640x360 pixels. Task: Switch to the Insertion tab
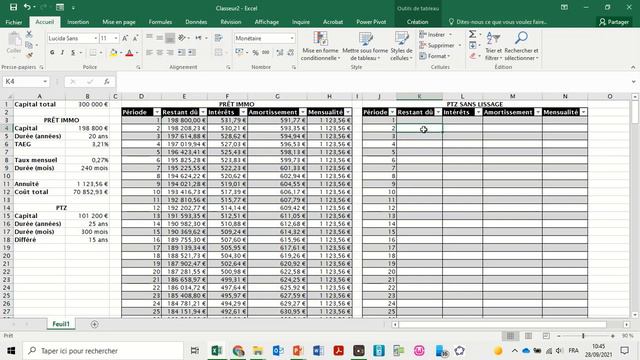(x=78, y=22)
